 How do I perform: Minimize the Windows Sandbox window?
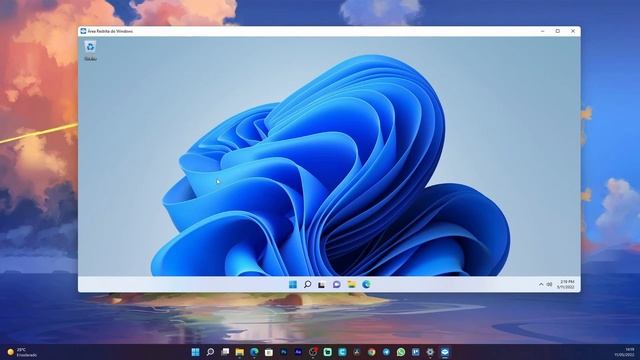(542, 31)
